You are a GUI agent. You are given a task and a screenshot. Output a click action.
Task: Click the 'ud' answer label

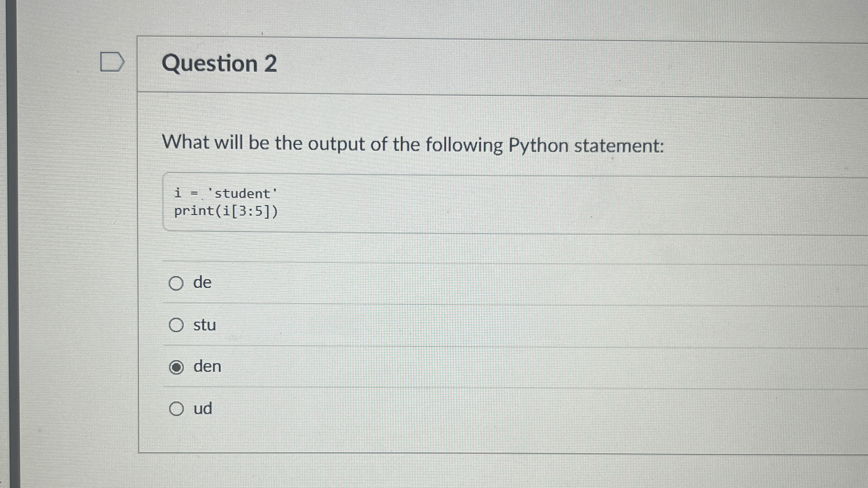pos(203,408)
